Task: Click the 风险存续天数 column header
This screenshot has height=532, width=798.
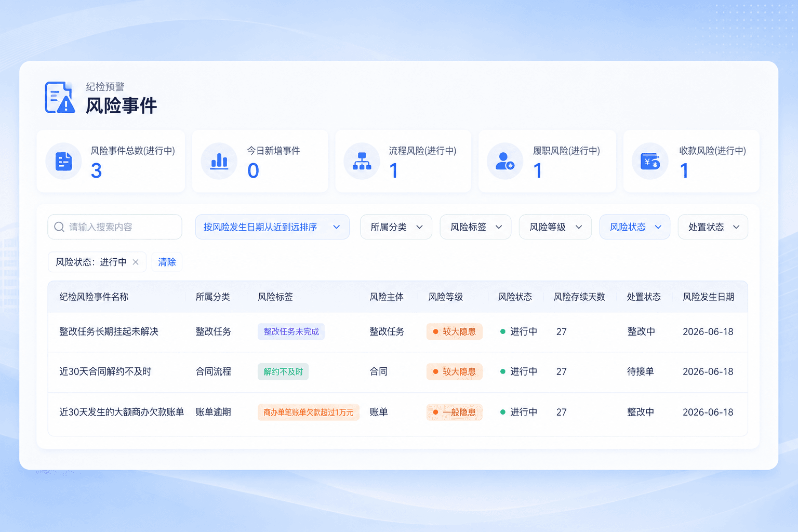Action: pos(579,297)
